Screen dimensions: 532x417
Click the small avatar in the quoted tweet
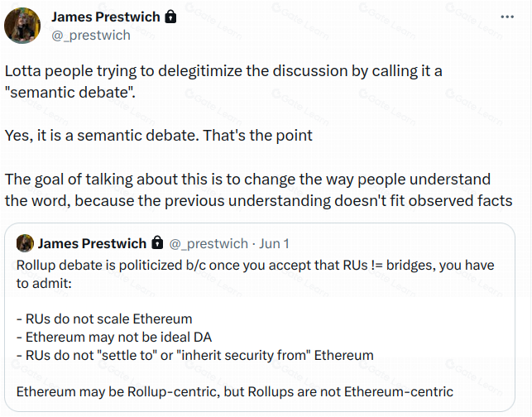pos(25,243)
